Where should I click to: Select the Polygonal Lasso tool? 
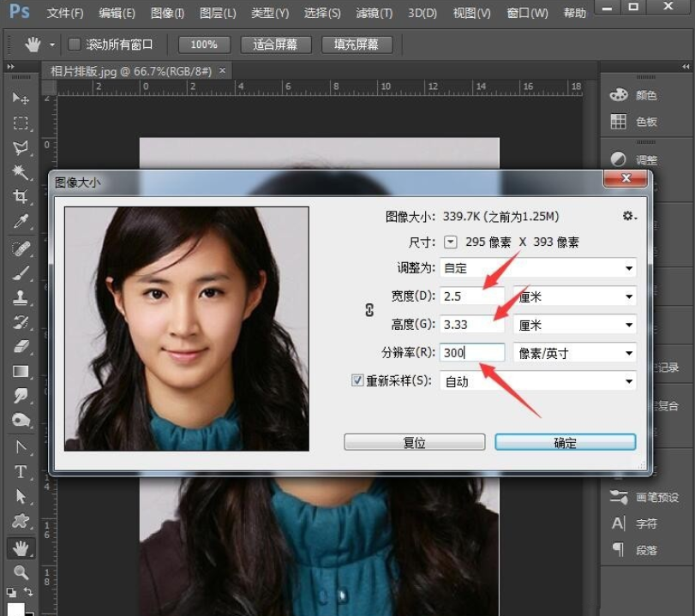click(x=21, y=147)
